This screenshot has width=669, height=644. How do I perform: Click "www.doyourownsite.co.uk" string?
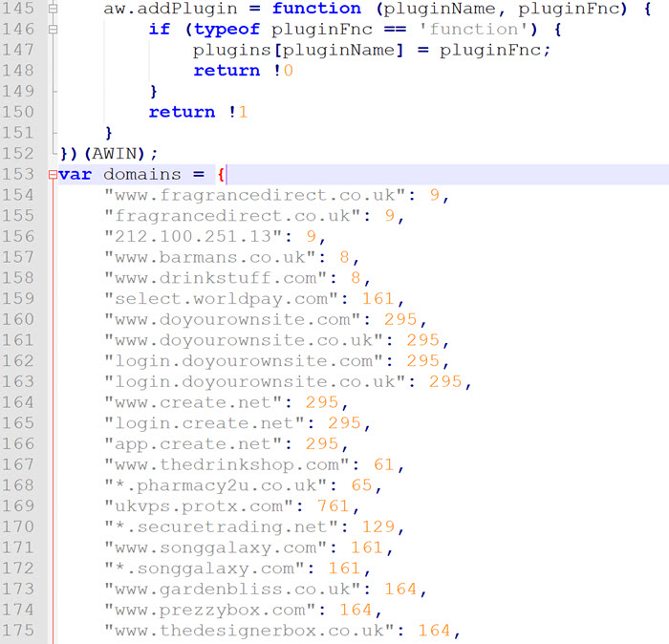tap(243, 340)
